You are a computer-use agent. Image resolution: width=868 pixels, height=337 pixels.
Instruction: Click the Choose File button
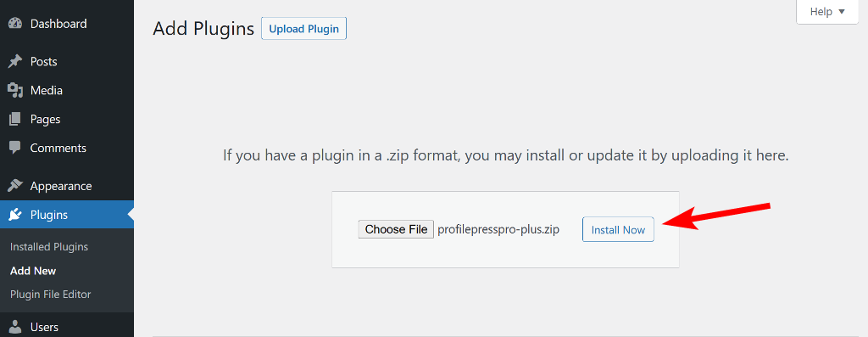click(396, 229)
